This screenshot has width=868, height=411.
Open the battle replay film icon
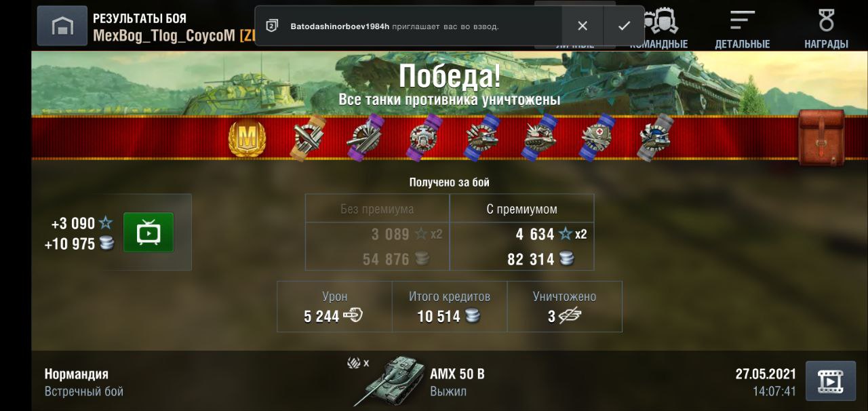pos(829,381)
